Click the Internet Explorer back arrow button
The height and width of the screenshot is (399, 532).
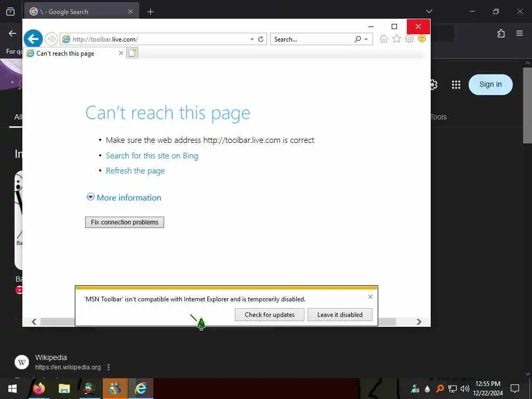pos(33,39)
